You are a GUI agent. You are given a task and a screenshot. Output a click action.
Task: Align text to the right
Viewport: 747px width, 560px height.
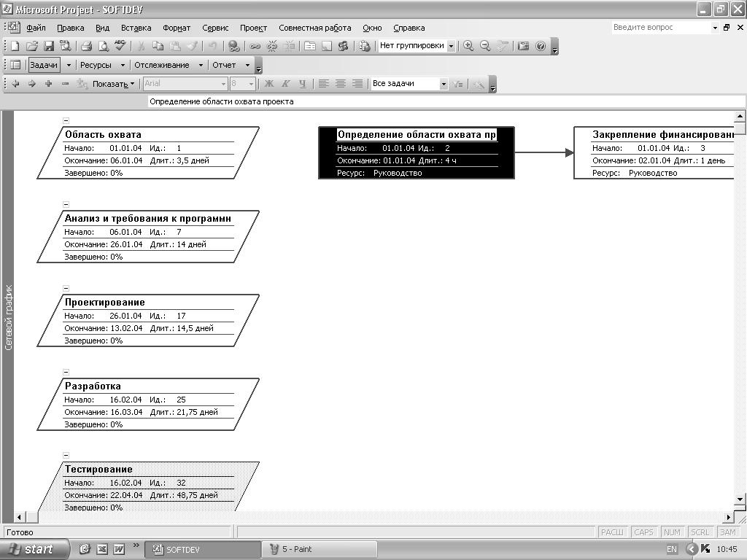tap(357, 84)
